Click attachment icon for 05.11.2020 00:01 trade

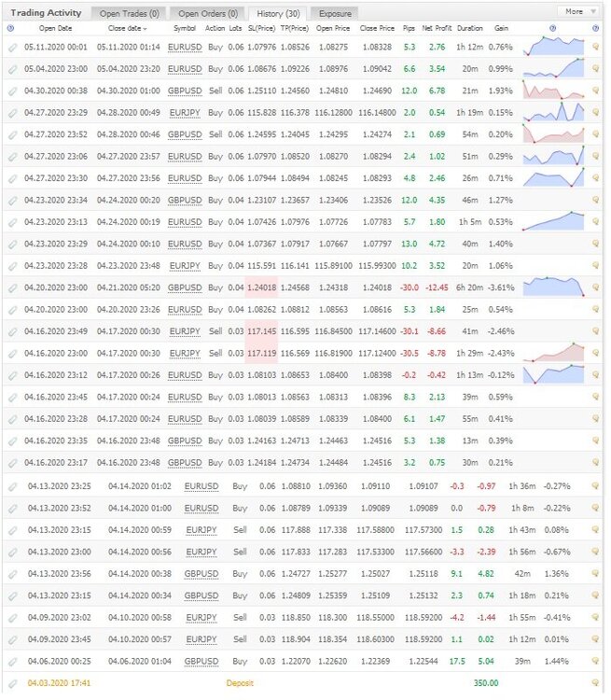pos(13,48)
